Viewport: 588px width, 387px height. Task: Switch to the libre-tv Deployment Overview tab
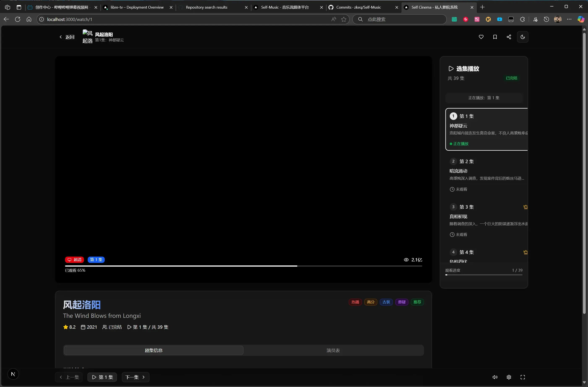point(137,7)
